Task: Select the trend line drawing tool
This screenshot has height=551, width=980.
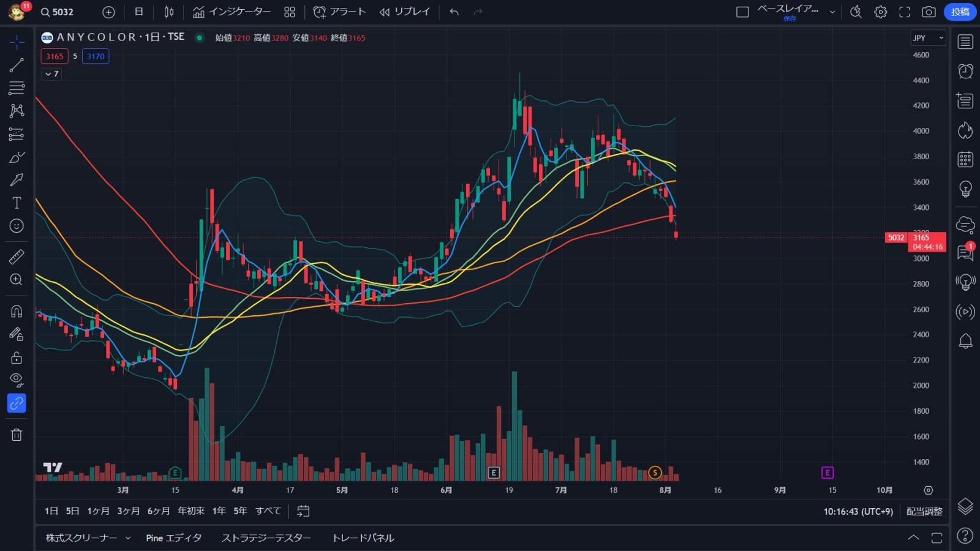Action: tap(17, 65)
